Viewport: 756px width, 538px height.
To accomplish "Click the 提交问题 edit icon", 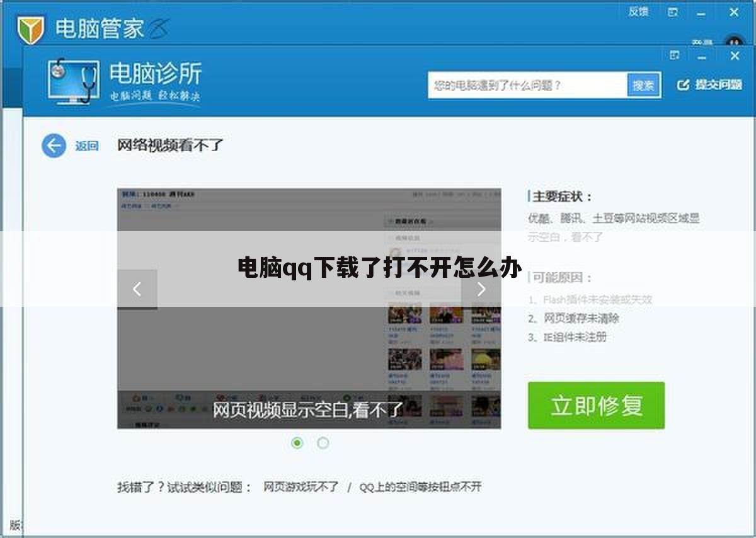I will tap(683, 85).
